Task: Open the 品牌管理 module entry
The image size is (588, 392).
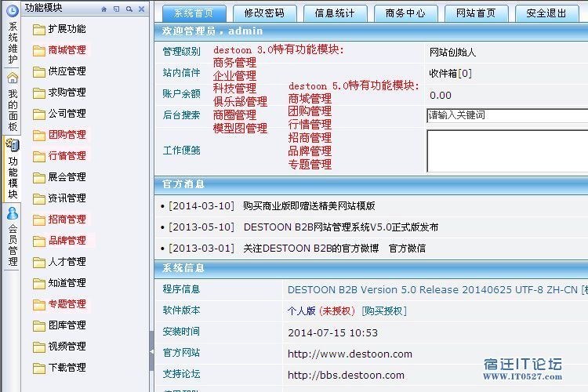Action: pyautogui.click(x=67, y=241)
